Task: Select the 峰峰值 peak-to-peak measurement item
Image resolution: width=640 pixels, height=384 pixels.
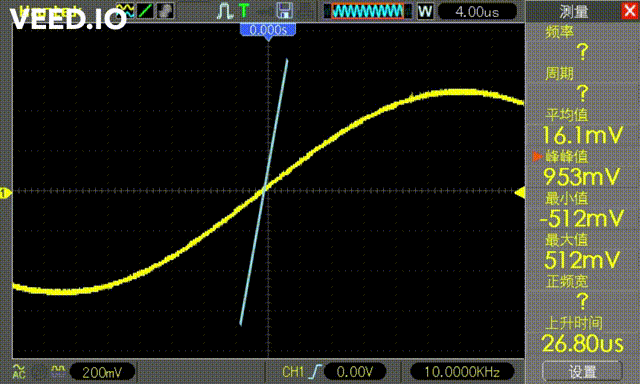Action: (x=582, y=167)
